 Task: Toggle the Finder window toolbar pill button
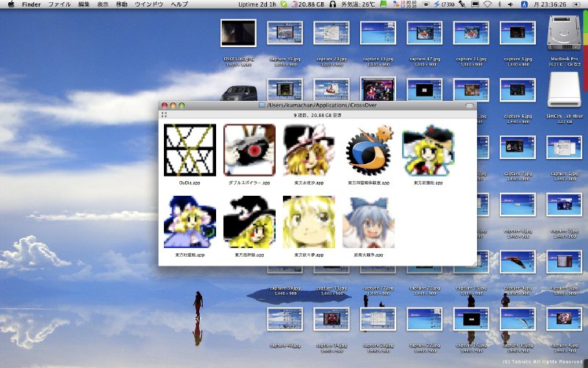(469, 105)
